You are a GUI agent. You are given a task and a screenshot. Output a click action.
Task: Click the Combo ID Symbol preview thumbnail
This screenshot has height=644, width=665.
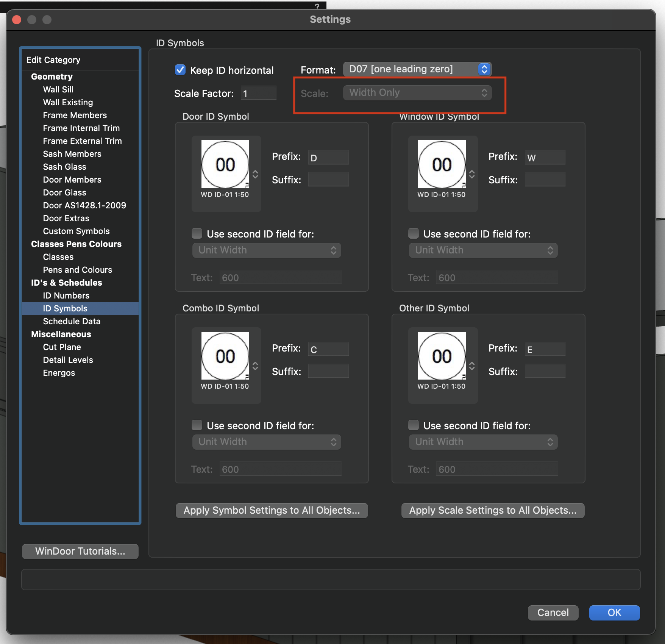point(225,356)
